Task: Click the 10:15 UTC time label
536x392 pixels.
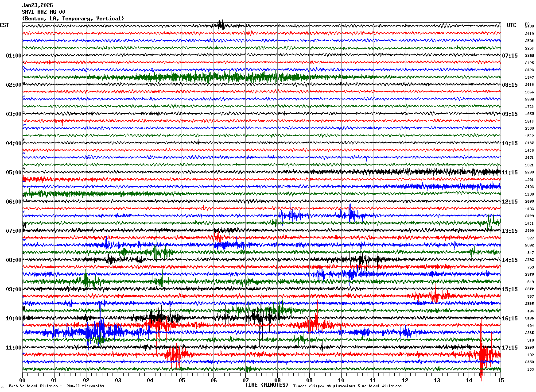Action: [510, 143]
